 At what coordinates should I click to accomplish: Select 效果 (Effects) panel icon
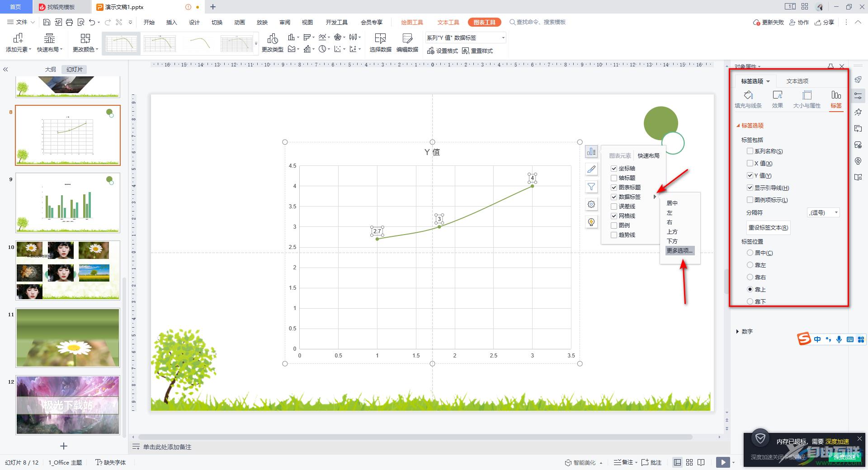pos(778,99)
